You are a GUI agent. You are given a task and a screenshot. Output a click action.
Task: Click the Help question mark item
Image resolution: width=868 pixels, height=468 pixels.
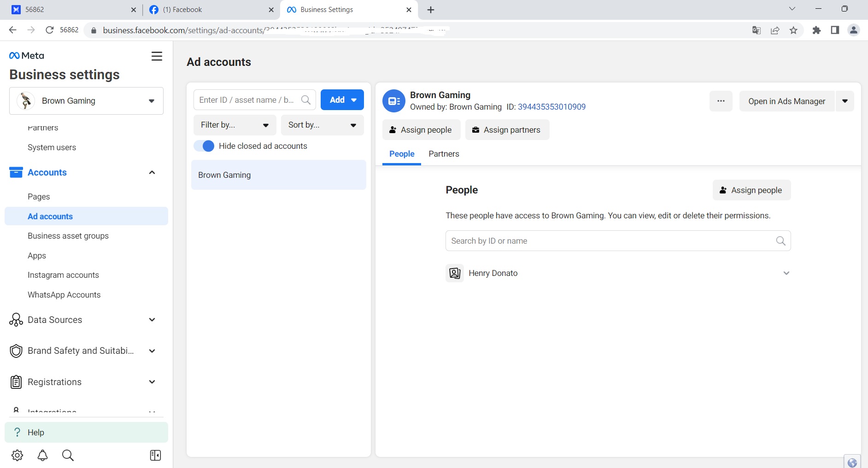pos(86,432)
